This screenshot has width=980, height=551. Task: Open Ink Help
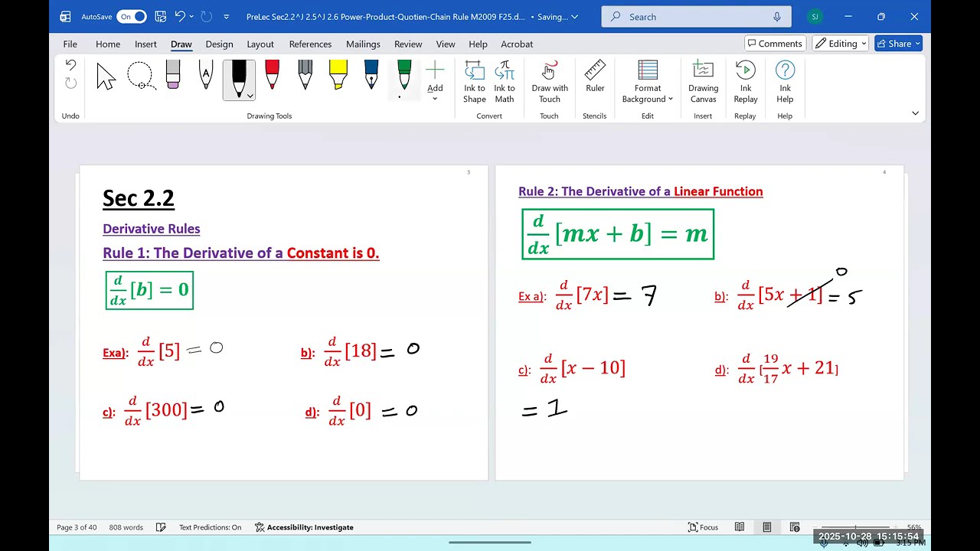click(x=785, y=82)
